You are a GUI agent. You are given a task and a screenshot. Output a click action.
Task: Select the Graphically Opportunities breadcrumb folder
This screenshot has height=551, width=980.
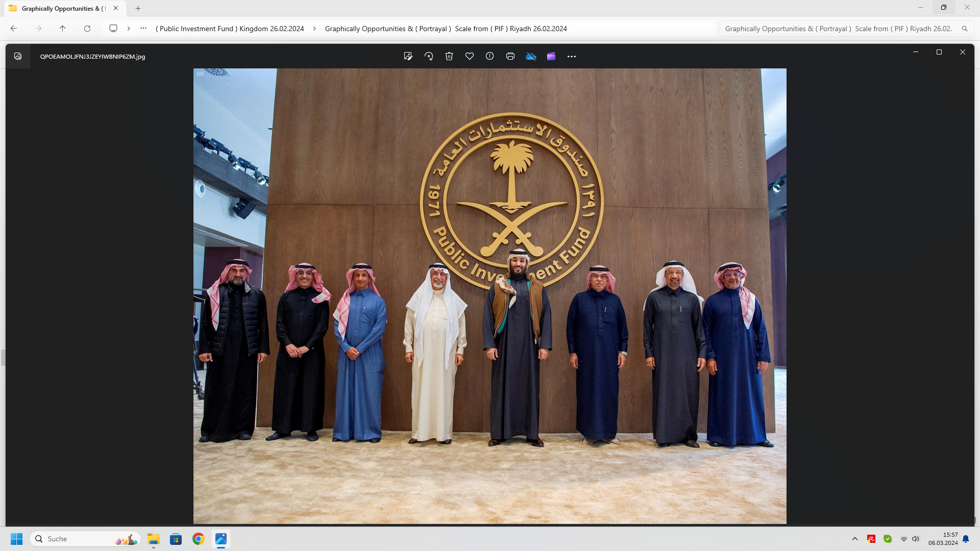(446, 29)
